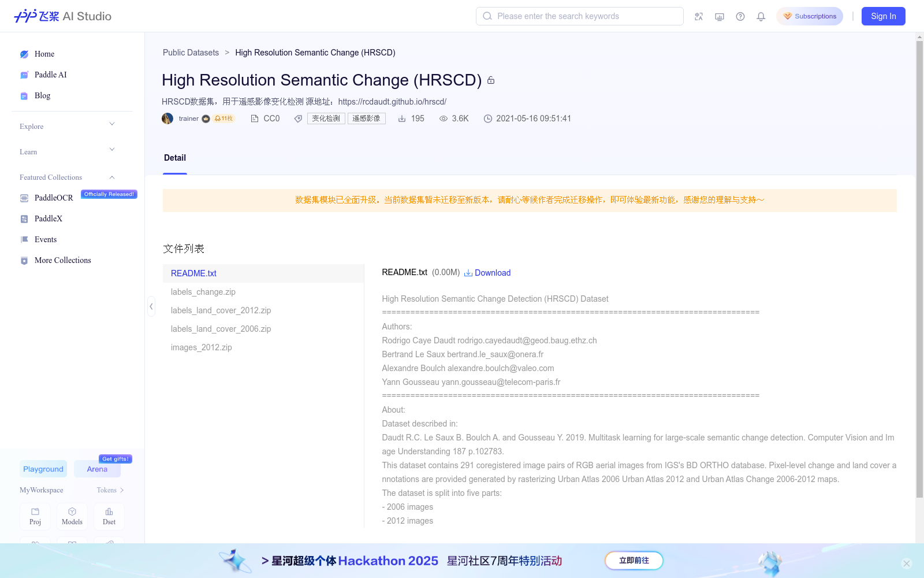924x578 pixels.
Task: Click the page vertical scrollbar
Action: (x=919, y=269)
